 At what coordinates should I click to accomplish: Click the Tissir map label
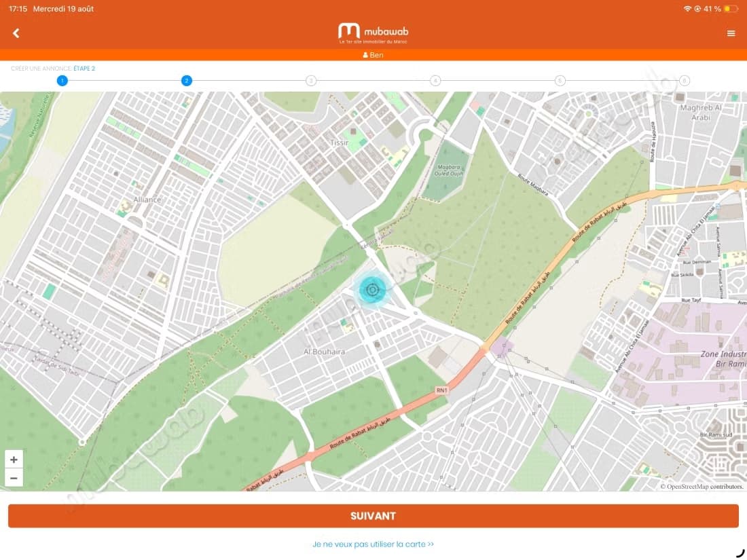click(339, 143)
